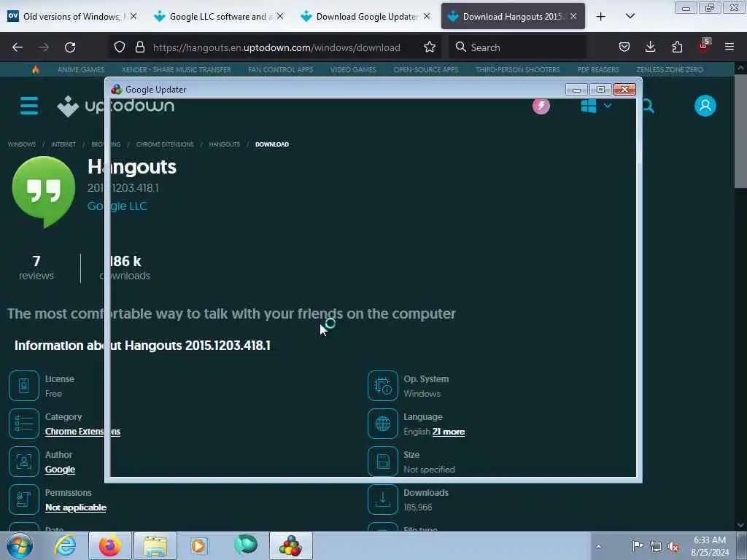Image resolution: width=747 pixels, height=560 pixels.
Task: Open the ANIME GAMES trending link
Action: (x=81, y=69)
